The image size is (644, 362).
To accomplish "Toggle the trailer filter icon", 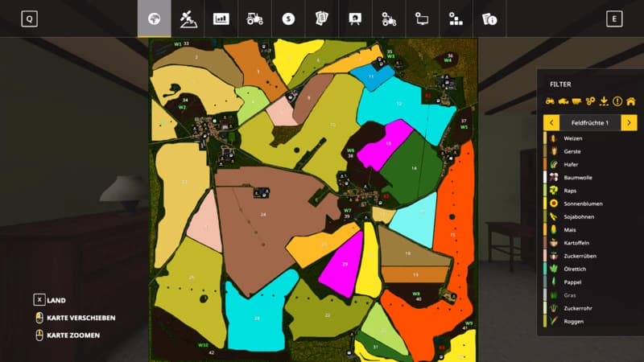I will tap(576, 101).
